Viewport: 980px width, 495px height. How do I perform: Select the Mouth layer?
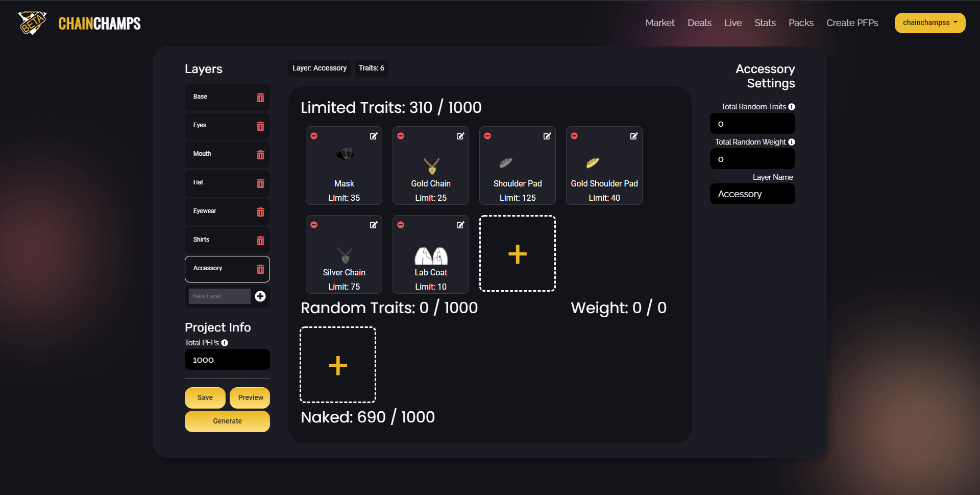pyautogui.click(x=227, y=155)
